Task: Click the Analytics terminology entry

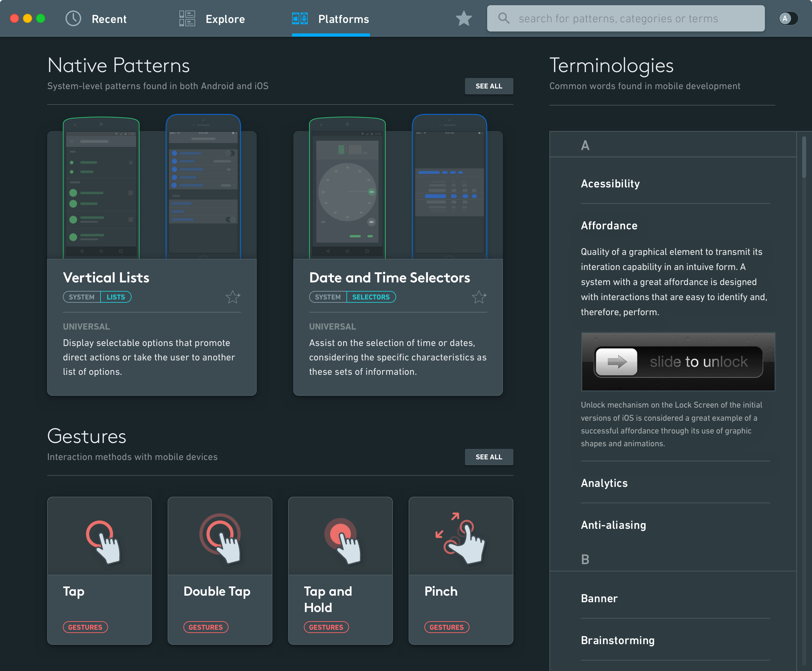Action: tap(604, 483)
